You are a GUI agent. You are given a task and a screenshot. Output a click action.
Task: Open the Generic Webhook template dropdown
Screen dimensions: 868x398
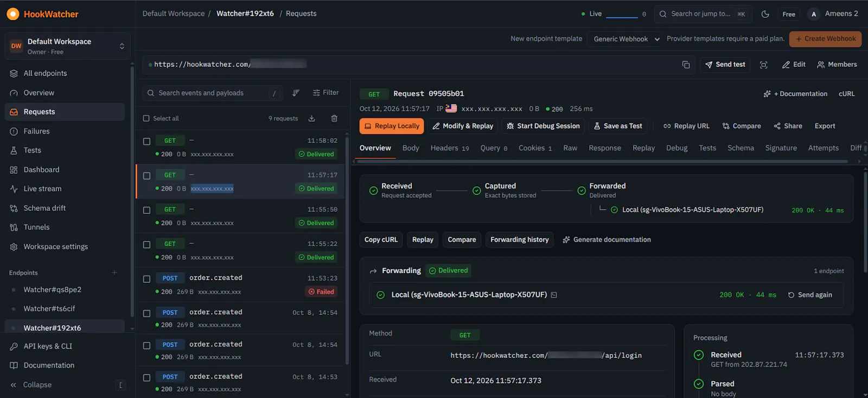626,39
